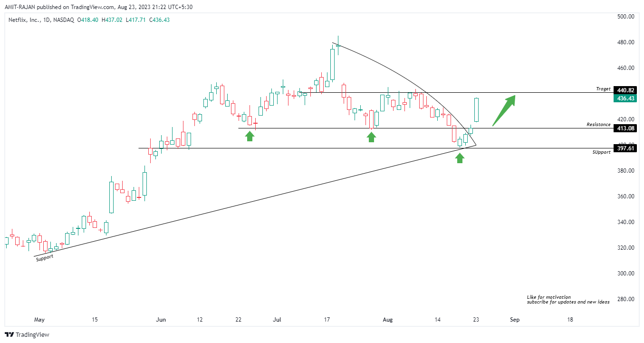Click the 480.00 price axis label
The image size is (644, 343).
tap(625, 42)
